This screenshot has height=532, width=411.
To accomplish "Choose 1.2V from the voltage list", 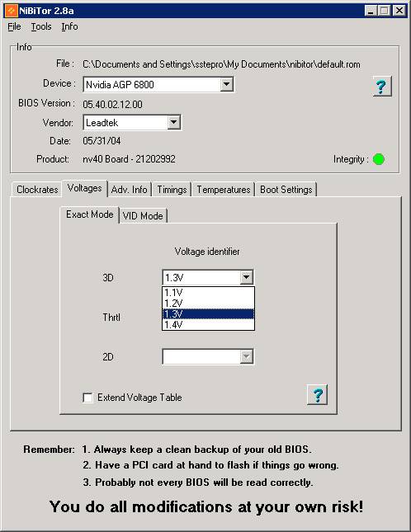I will [208, 304].
